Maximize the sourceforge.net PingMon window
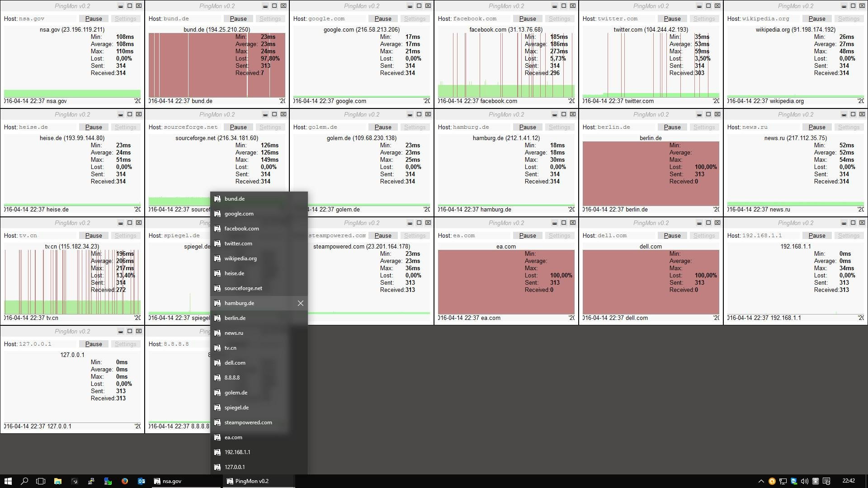Viewport: 868px width, 488px height. tap(274, 114)
